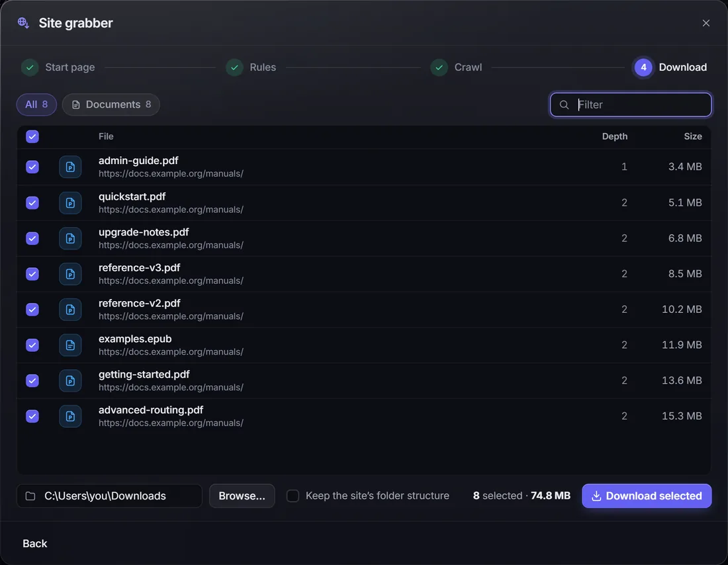Click the document icon for upgrade-notes.pdf
This screenshot has width=728, height=565.
click(x=70, y=239)
